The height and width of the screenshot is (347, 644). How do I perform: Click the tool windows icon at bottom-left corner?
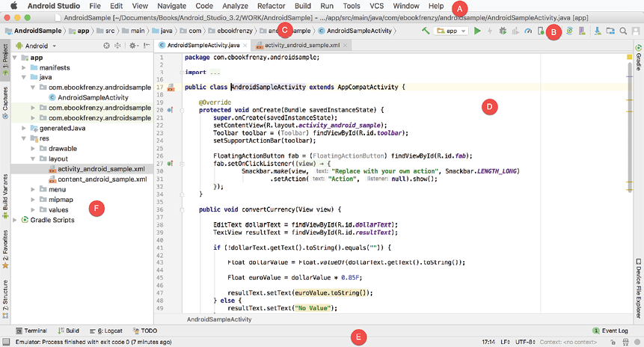coord(6,342)
